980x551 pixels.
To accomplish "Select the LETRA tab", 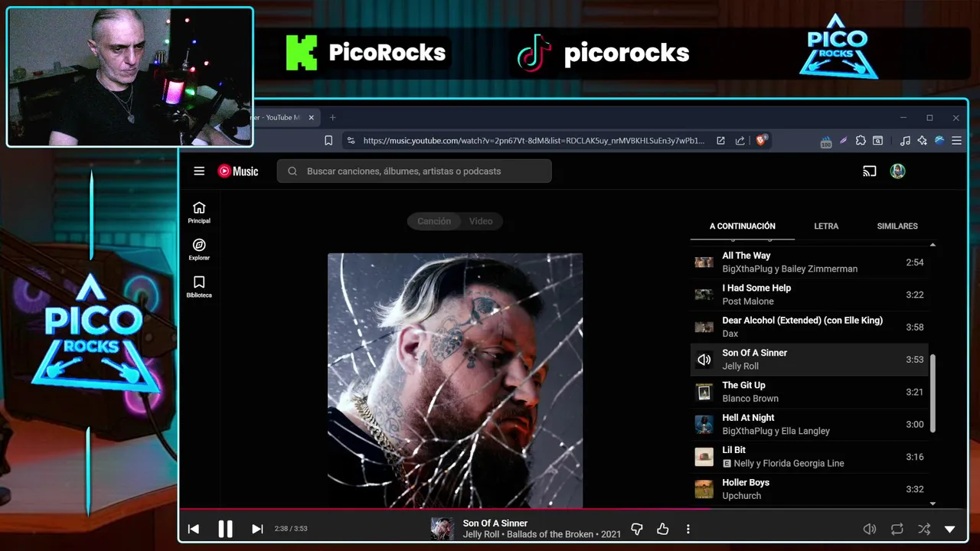I will click(x=826, y=227).
